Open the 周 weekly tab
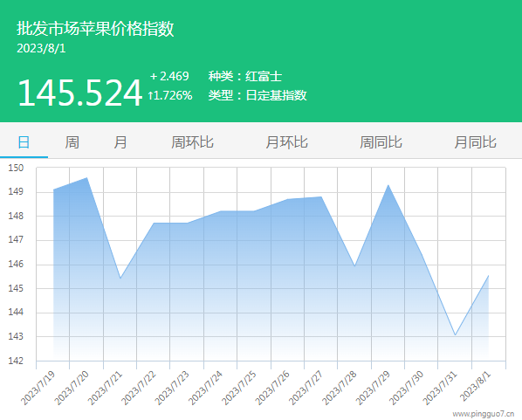The width and height of the screenshot is (522, 420). [x=72, y=142]
